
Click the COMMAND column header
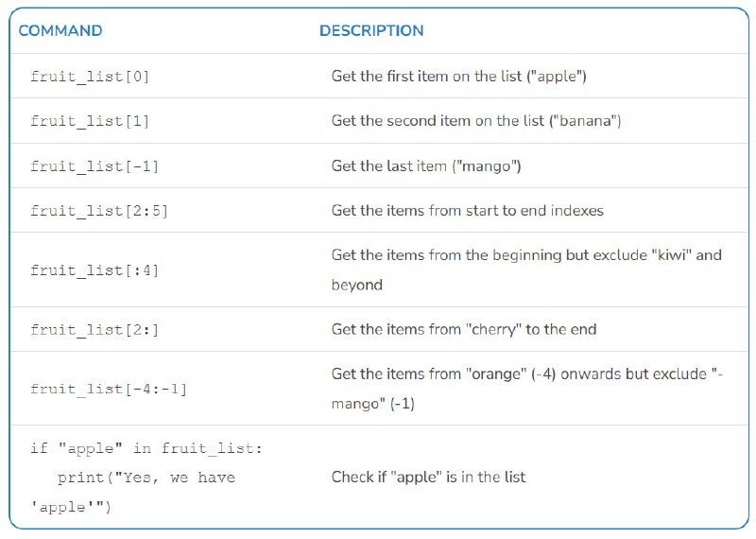60,30
